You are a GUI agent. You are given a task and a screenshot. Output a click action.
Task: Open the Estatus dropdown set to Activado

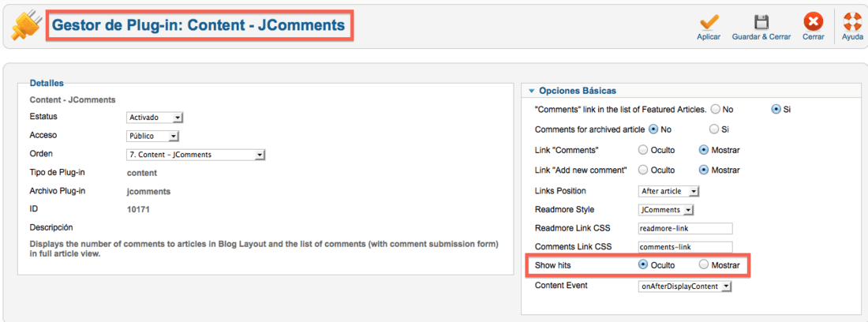point(155,118)
